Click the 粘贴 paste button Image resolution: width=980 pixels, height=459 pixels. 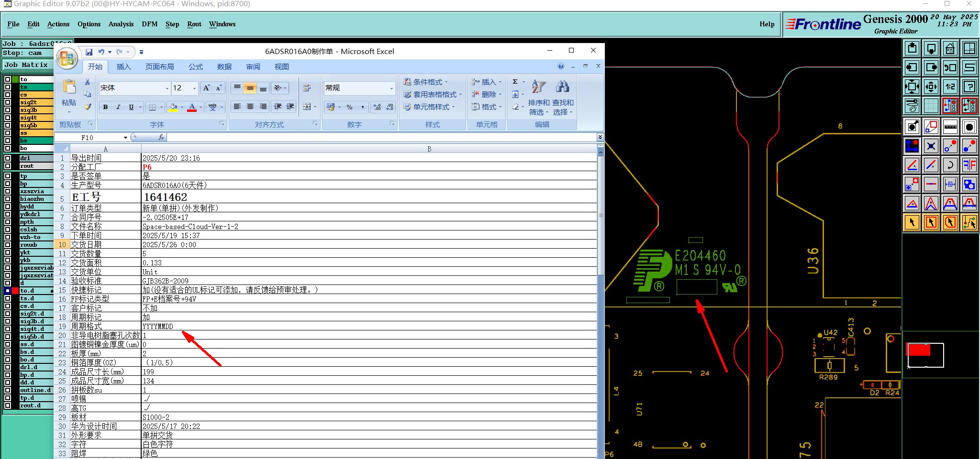(x=69, y=96)
